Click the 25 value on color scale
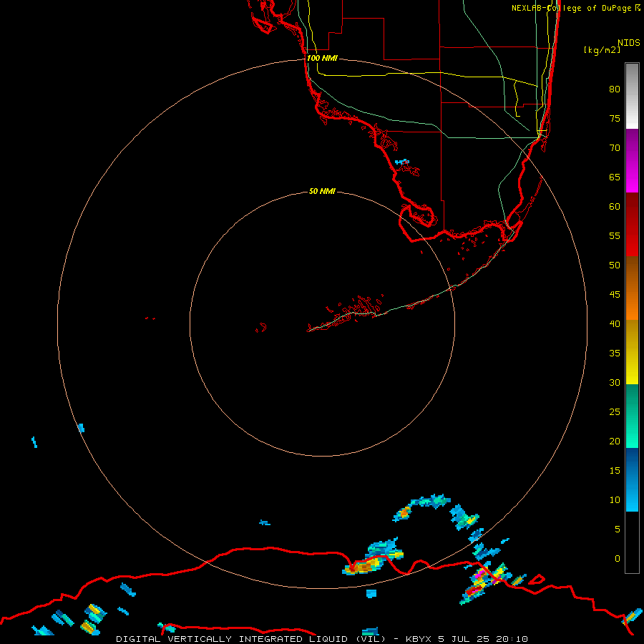 click(x=615, y=412)
